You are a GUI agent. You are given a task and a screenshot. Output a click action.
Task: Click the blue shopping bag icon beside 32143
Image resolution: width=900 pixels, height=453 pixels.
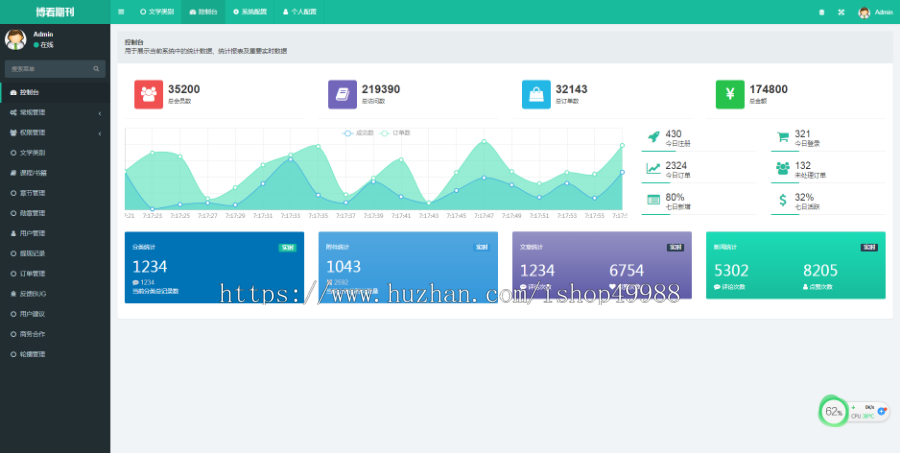click(x=536, y=94)
